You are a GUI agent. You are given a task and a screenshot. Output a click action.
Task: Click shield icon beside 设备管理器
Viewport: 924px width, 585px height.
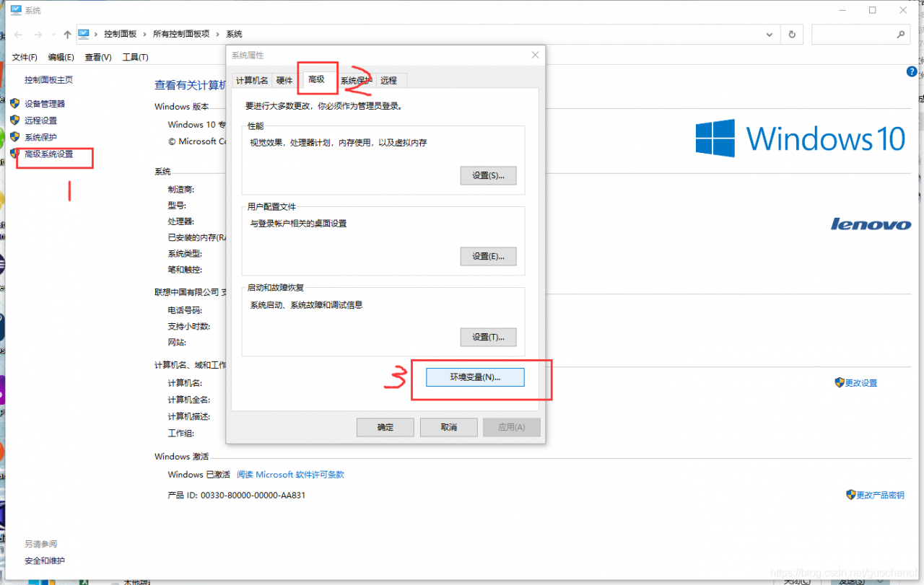tap(14, 103)
